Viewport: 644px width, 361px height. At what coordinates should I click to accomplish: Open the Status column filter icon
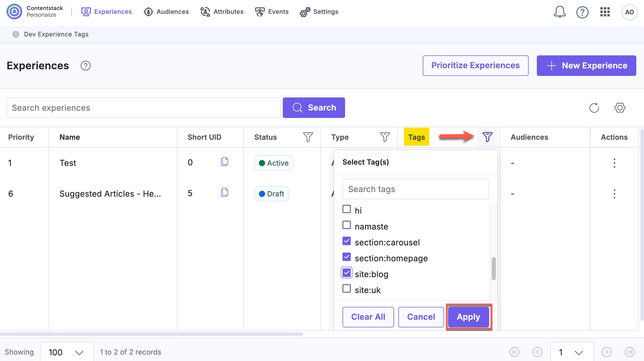[x=308, y=137]
